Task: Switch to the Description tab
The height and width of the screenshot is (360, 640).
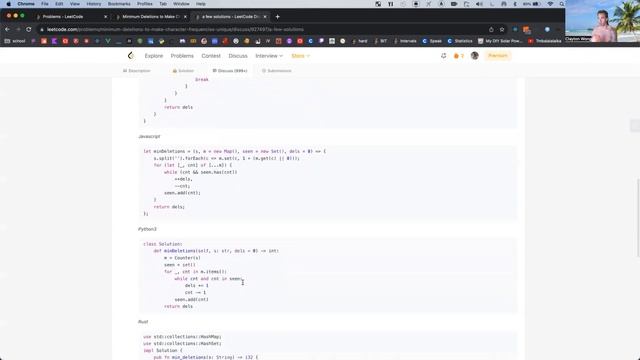Action: 136,71
